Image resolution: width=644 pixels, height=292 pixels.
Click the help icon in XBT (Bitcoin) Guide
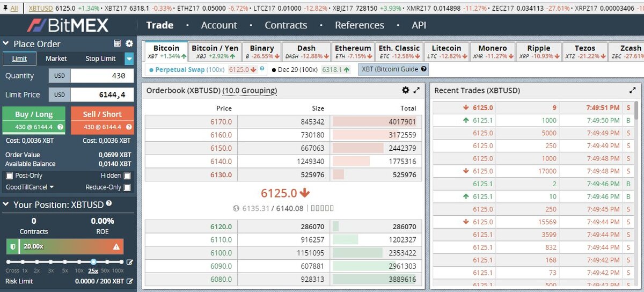pos(424,69)
